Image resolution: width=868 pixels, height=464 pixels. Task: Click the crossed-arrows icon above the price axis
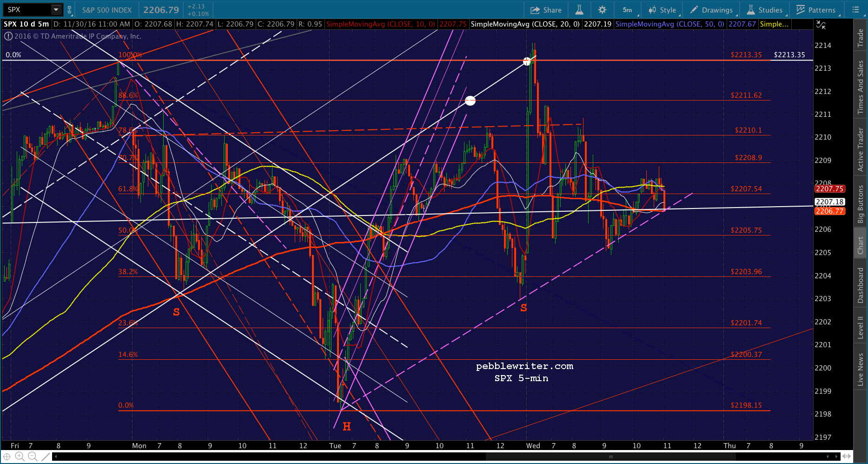[821, 25]
